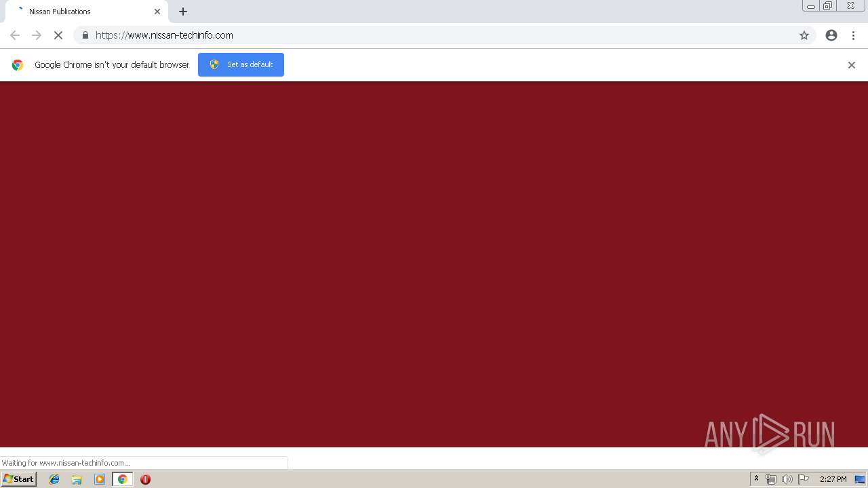
Task: Open network status tray icon
Action: pos(771,479)
